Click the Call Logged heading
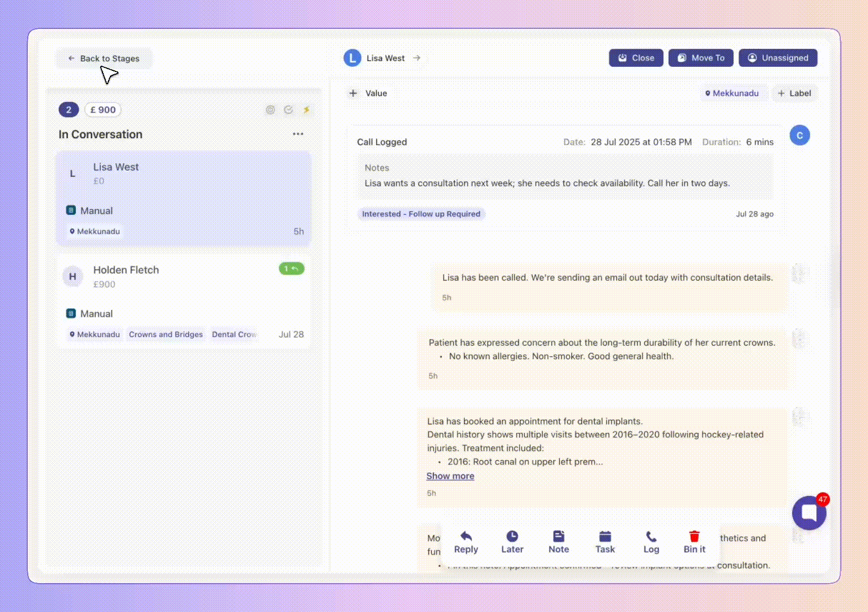The height and width of the screenshot is (612, 868). [382, 142]
